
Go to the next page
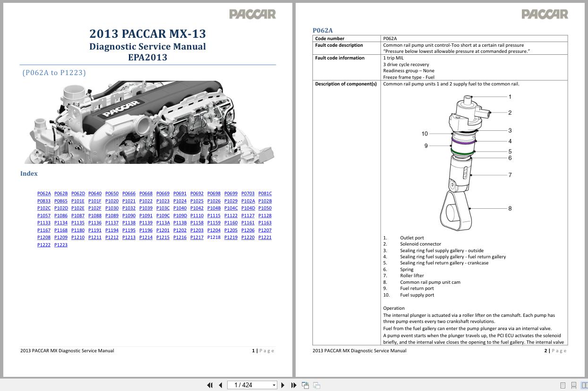(283, 385)
